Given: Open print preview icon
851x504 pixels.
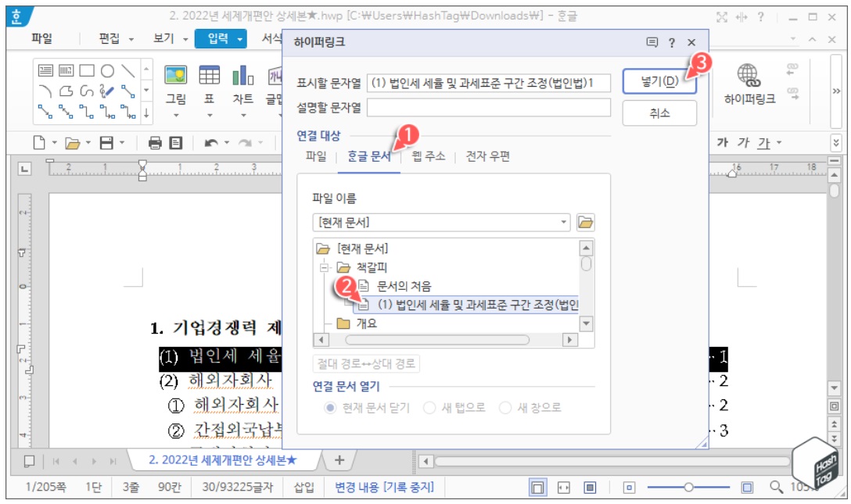Looking at the screenshot, I should (x=176, y=143).
